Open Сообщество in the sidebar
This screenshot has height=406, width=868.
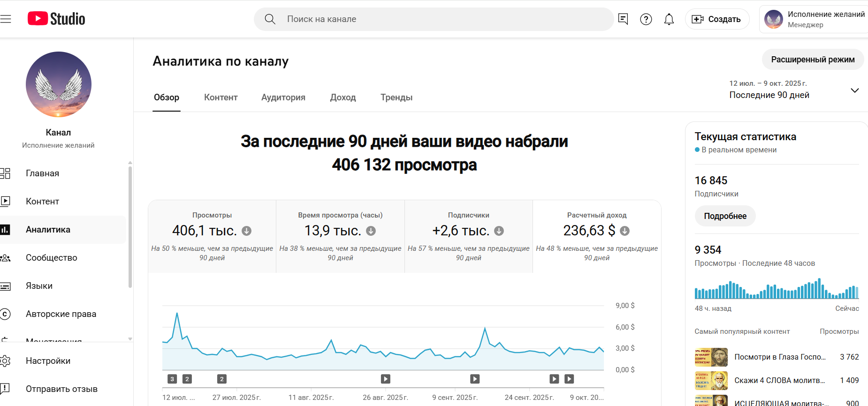pyautogui.click(x=63, y=258)
